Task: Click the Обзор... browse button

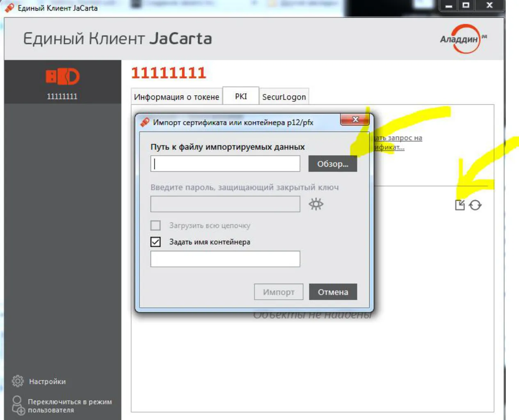Action: tap(333, 164)
